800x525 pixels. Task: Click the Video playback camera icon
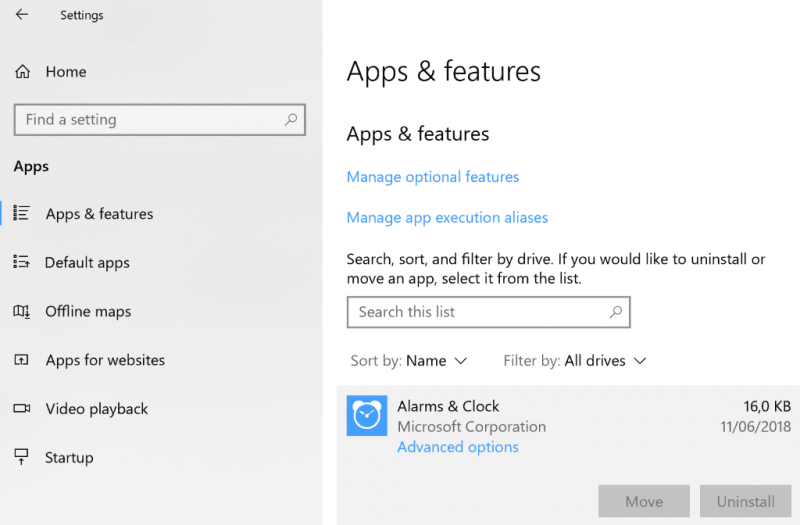click(21, 408)
